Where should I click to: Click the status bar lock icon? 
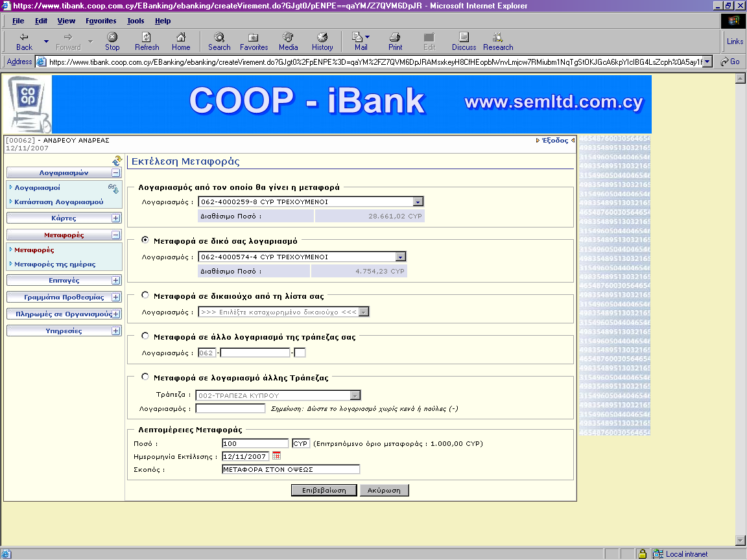[x=642, y=554]
